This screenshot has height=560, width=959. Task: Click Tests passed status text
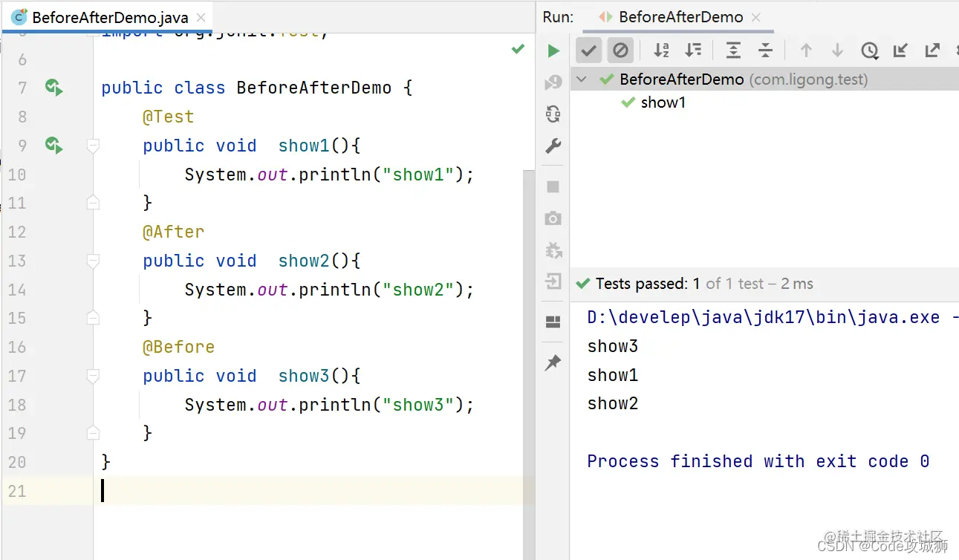pyautogui.click(x=704, y=284)
